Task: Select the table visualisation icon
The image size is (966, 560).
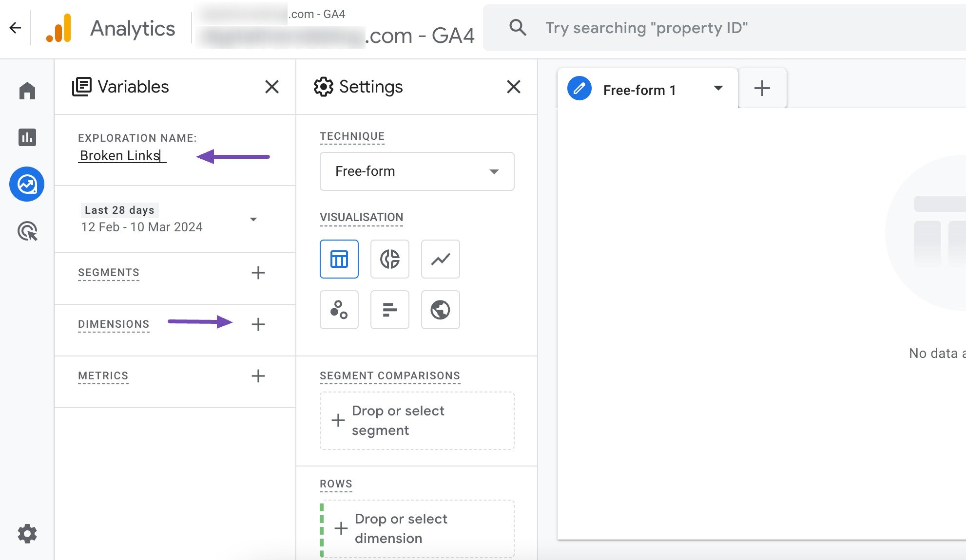Action: pos(339,259)
